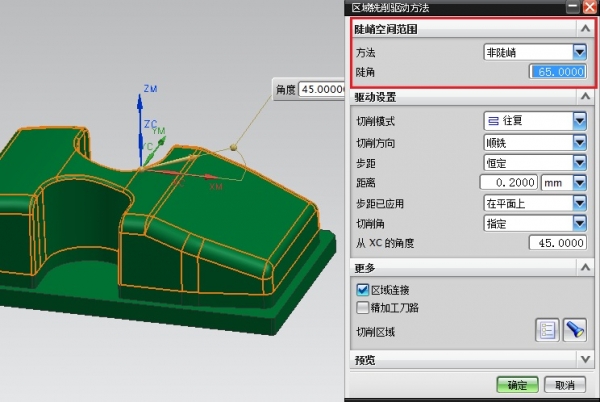Screen dimensions: 600x402
Task: Minimize the 区域铣削驱动方法 dialog
Action: [x=573, y=7]
